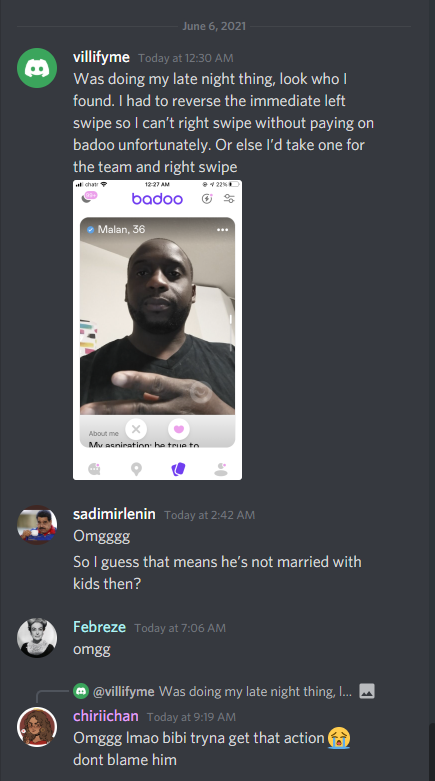Open sadimirlenin's profile avatar
435x781 pixels.
tap(37, 524)
